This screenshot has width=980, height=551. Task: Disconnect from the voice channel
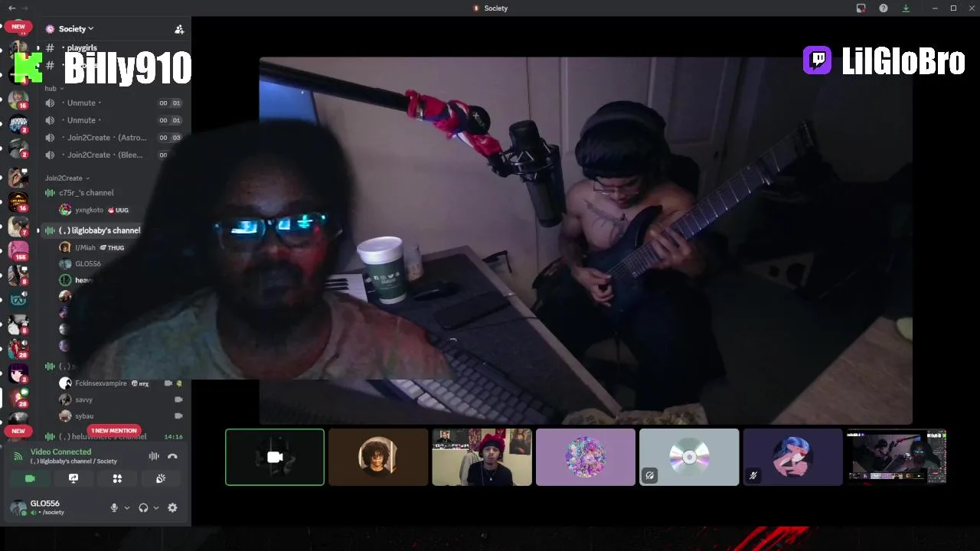click(172, 456)
